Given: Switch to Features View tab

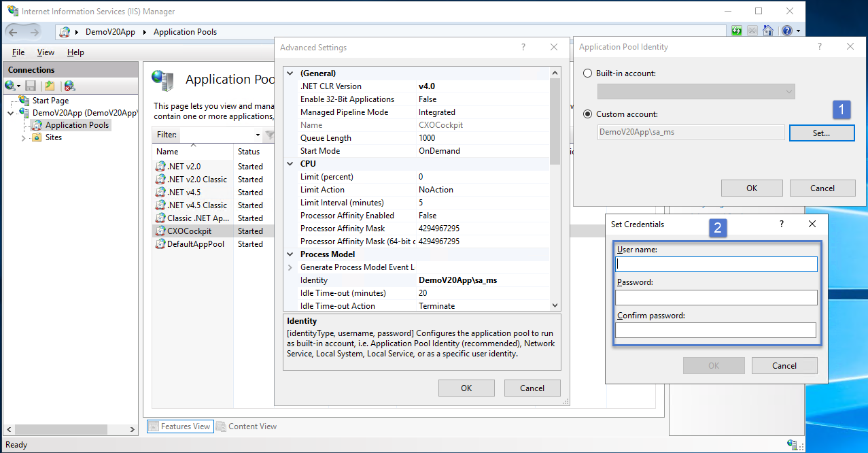Looking at the screenshot, I should [x=180, y=426].
